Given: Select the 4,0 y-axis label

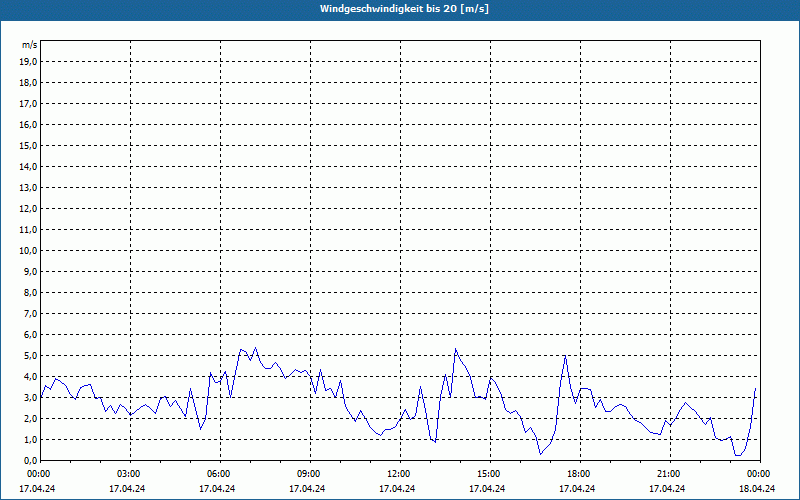Looking at the screenshot, I should click(30, 377).
